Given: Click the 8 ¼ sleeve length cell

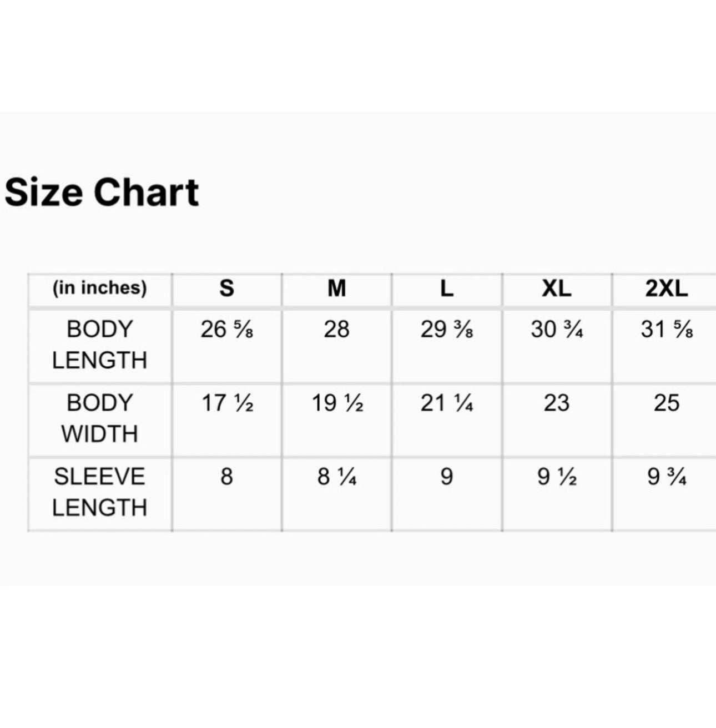Looking at the screenshot, I should click(336, 477).
